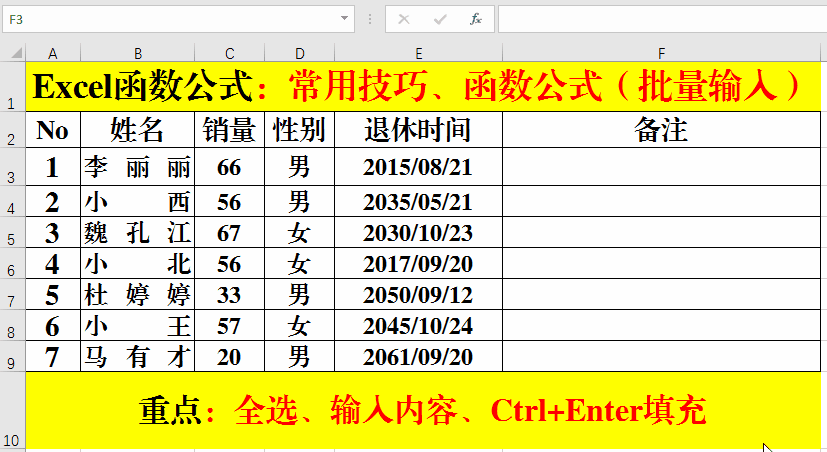The image size is (827, 452).
Task: Click the date cell '2061/09/20'
Action: point(419,356)
